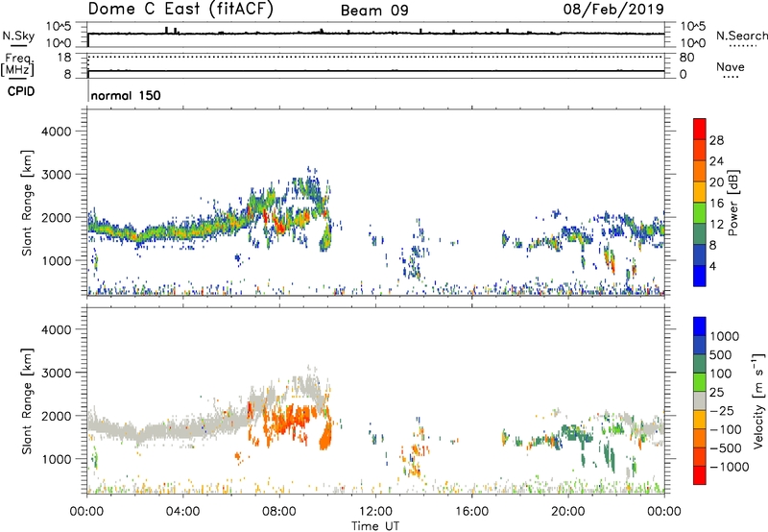Viewport: 768px width, 532px height.
Task: Select the "Freq. [MHz]" axis label
Action: click(x=17, y=65)
